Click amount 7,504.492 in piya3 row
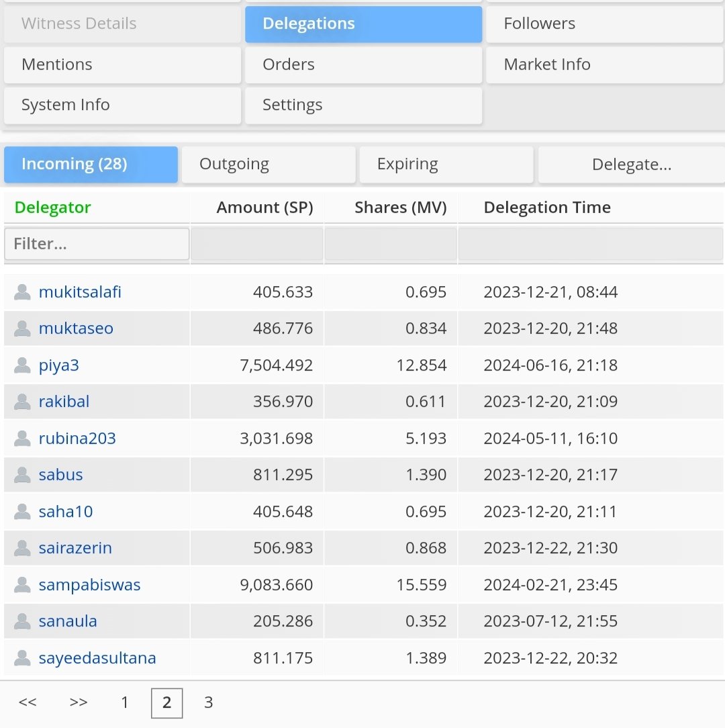The image size is (725, 728). (x=276, y=365)
